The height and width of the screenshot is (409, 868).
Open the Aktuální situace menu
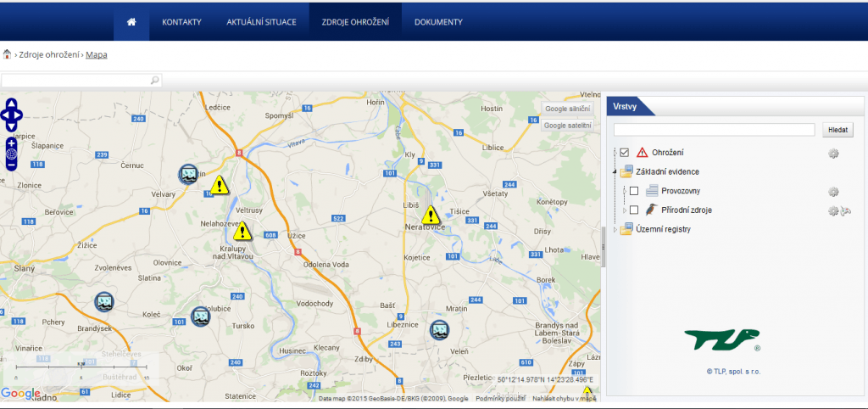point(261,22)
